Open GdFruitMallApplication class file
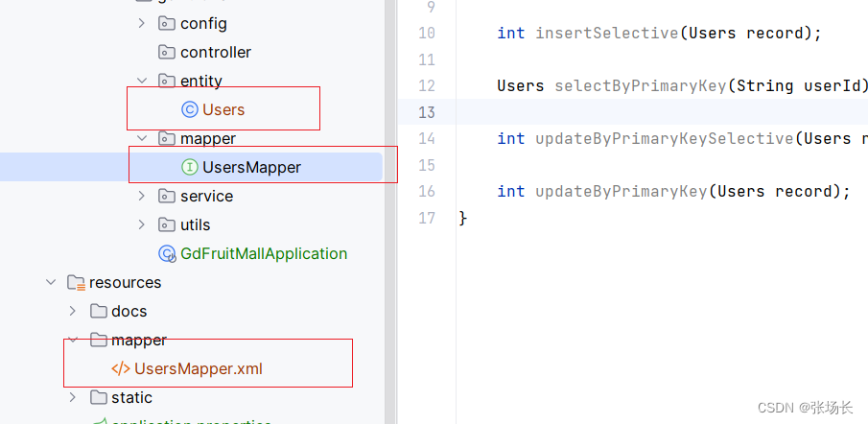 point(264,253)
